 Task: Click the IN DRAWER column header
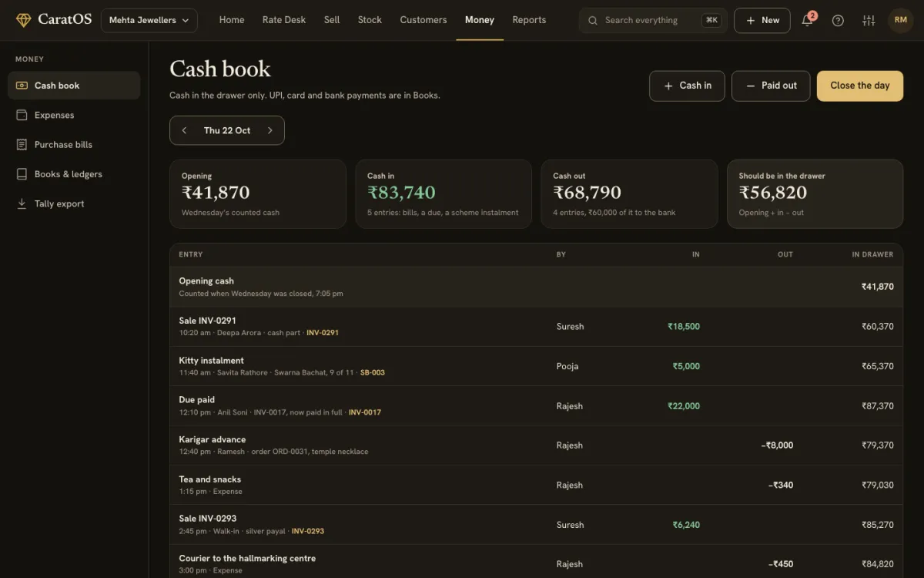872,254
